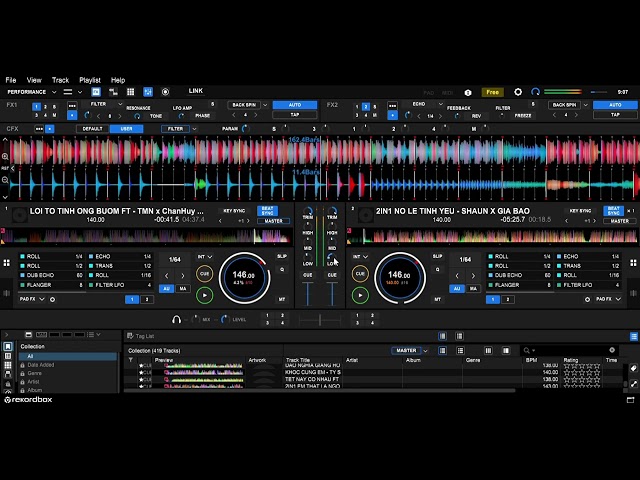This screenshot has width=640, height=480.
Task: Open the Playlist menu
Action: pos(90,80)
